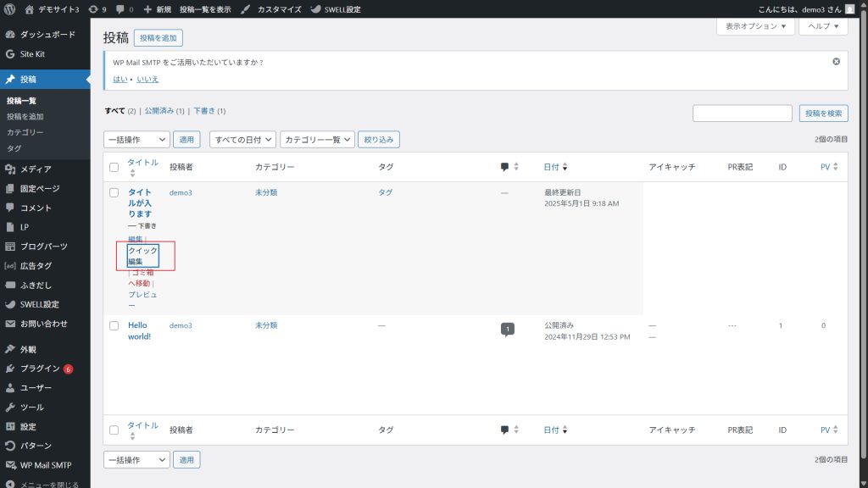Image resolution: width=868 pixels, height=488 pixels.
Task: Open the カテゴリー一覧 category filter dropdown
Action: click(316, 140)
